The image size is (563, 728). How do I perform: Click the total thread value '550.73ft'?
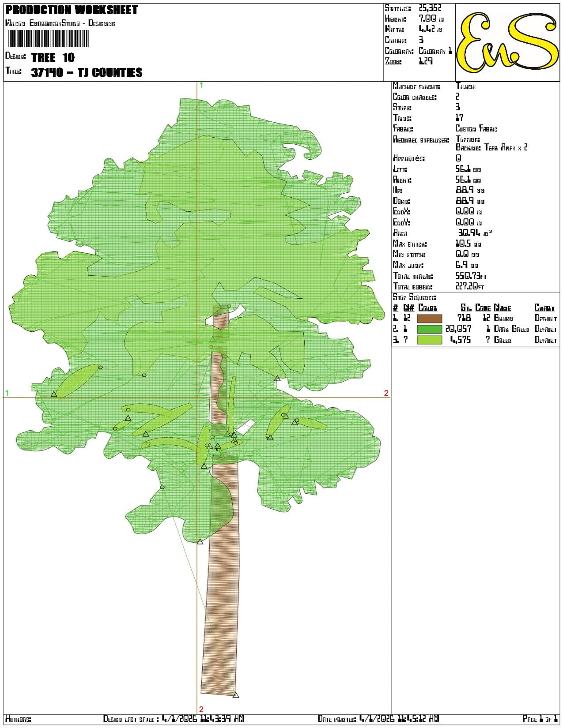pos(471,276)
